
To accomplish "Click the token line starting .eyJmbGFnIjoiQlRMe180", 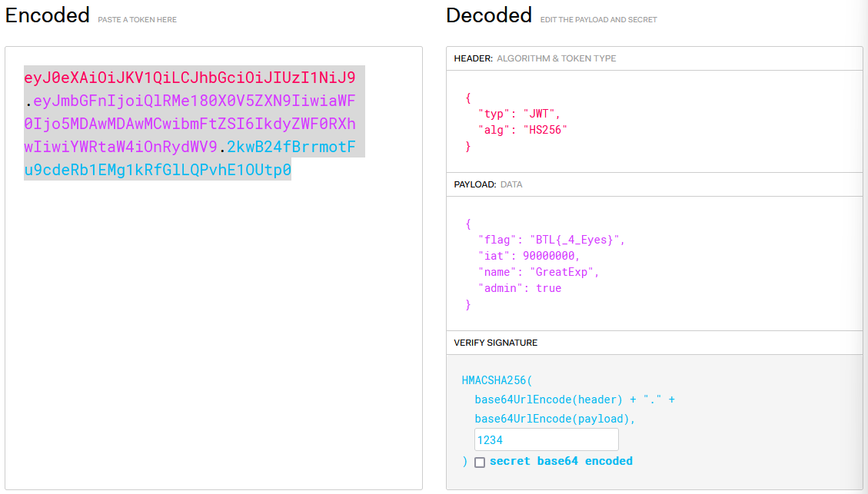I will [190, 101].
